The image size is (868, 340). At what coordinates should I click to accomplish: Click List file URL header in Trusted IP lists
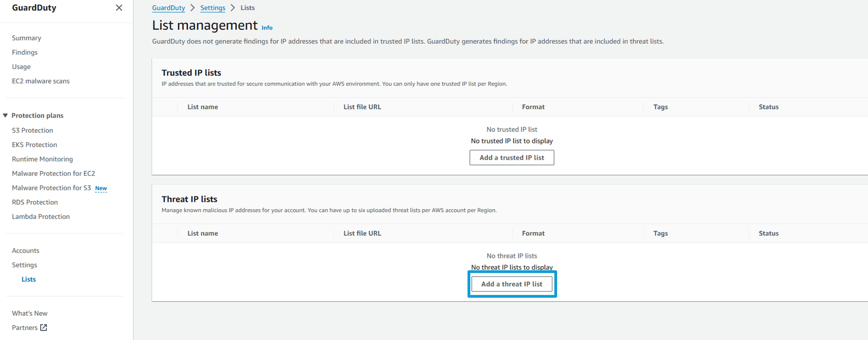[x=362, y=107]
